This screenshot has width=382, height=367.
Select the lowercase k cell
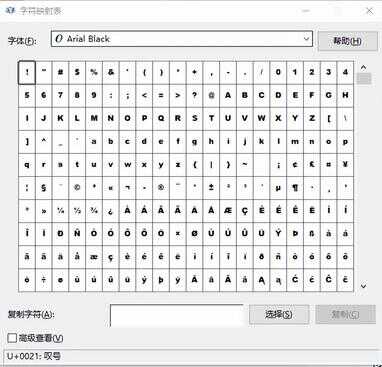[262, 142]
